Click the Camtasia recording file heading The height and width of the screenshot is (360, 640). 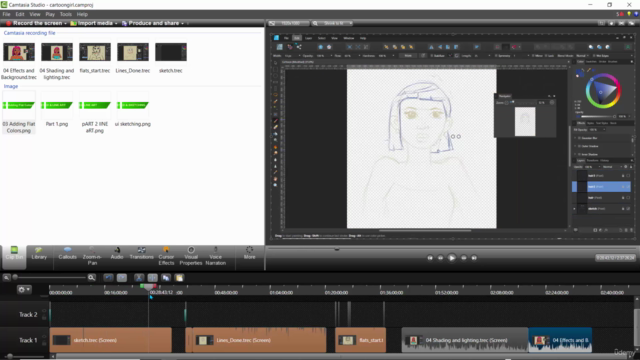point(29,33)
